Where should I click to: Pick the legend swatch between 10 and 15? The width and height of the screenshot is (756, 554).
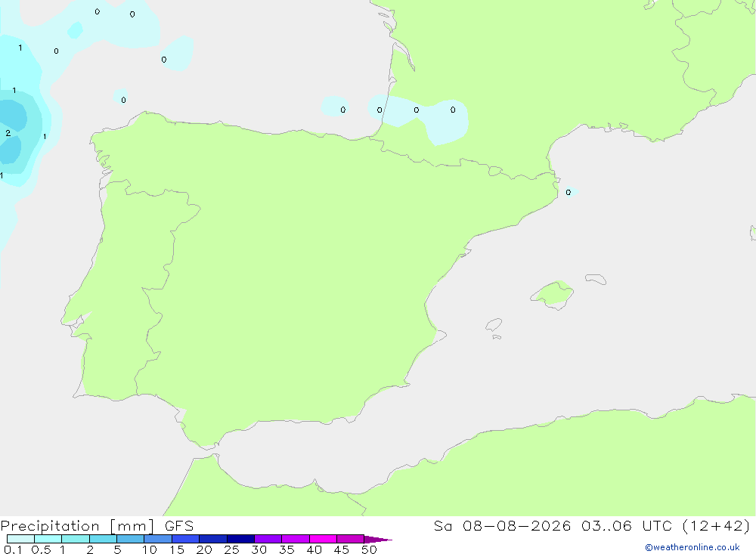pos(158,539)
